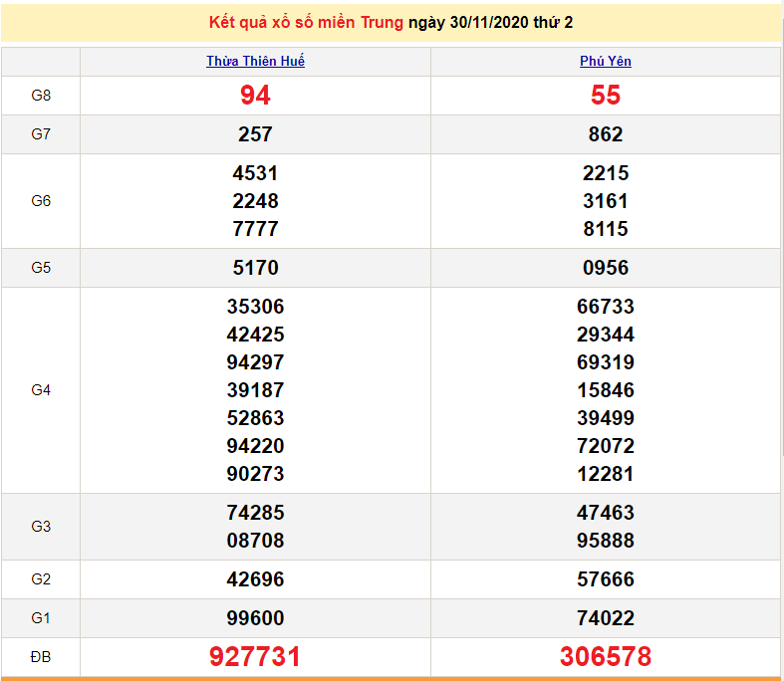Click the G8 row label

pos(41,96)
